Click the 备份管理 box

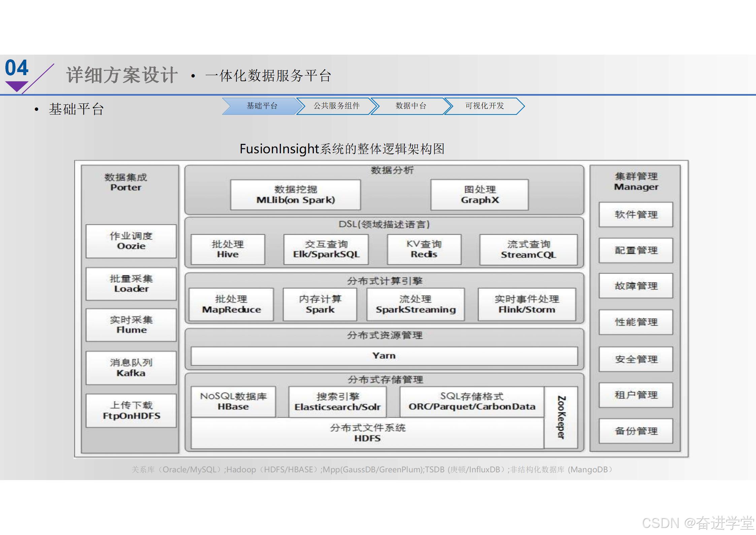point(636,431)
